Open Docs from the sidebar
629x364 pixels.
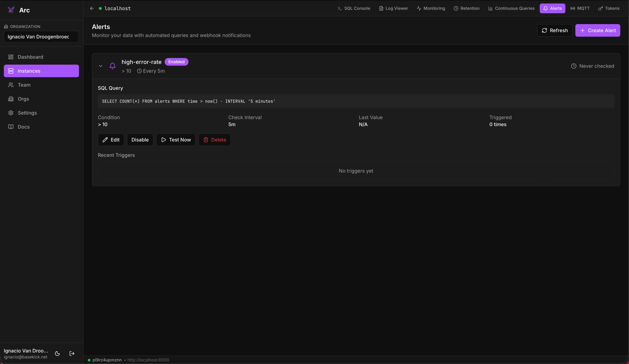(x=41, y=127)
